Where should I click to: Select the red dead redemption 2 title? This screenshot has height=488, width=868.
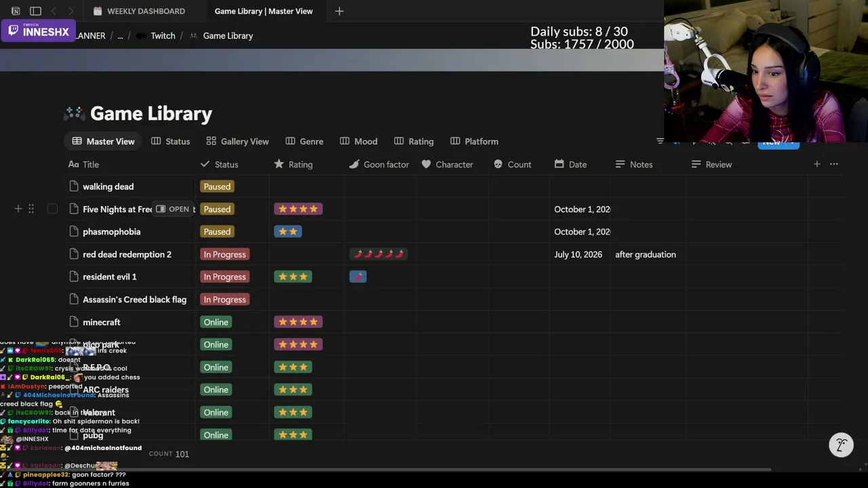pos(127,254)
